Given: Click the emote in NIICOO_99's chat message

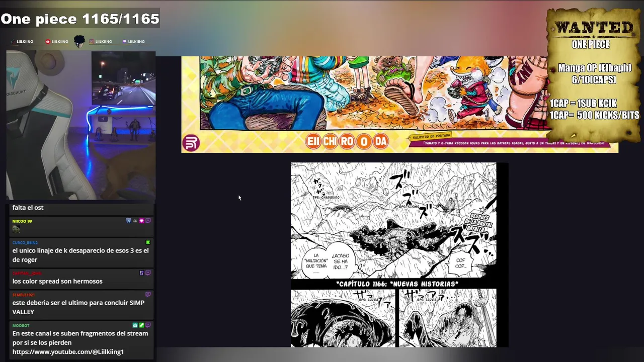Looking at the screenshot, I should point(16,229).
